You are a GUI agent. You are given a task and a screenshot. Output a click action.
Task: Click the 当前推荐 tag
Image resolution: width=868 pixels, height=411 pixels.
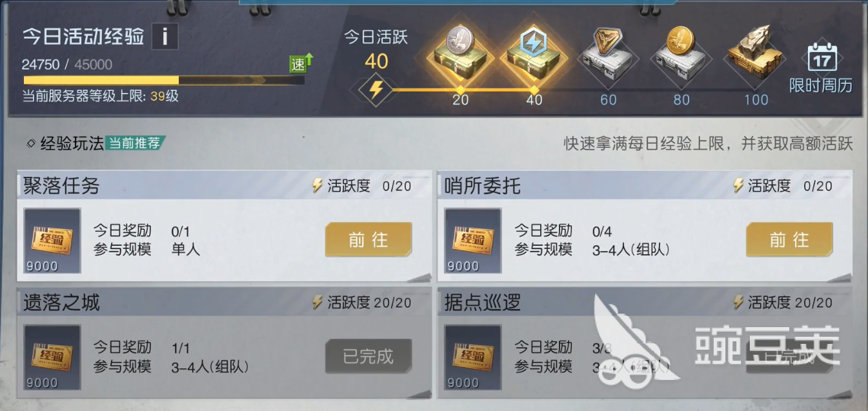pyautogui.click(x=134, y=143)
